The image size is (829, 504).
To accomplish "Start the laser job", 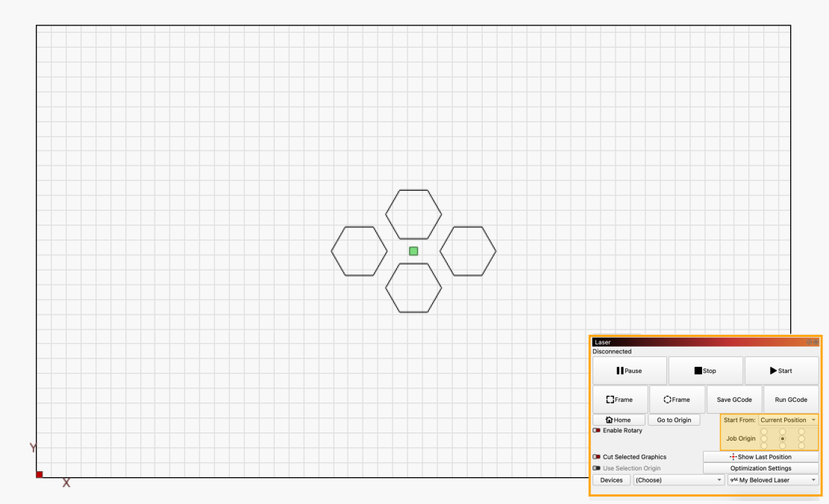I will click(x=781, y=371).
